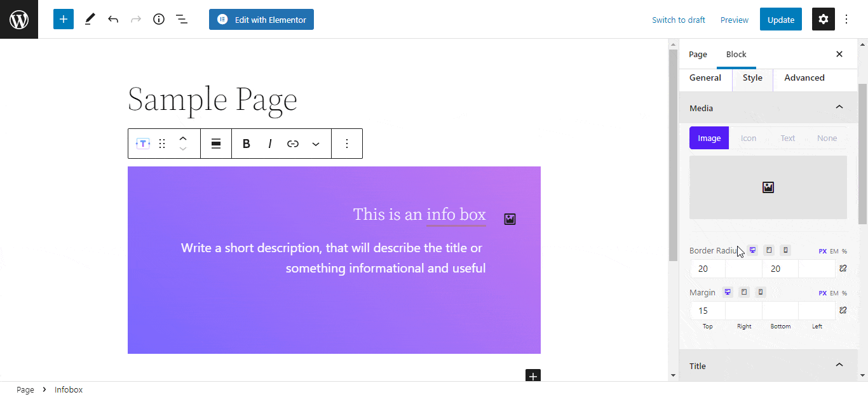Screen dimensions: 868x397
Task: Click the Sample Page title
Action: (x=213, y=99)
